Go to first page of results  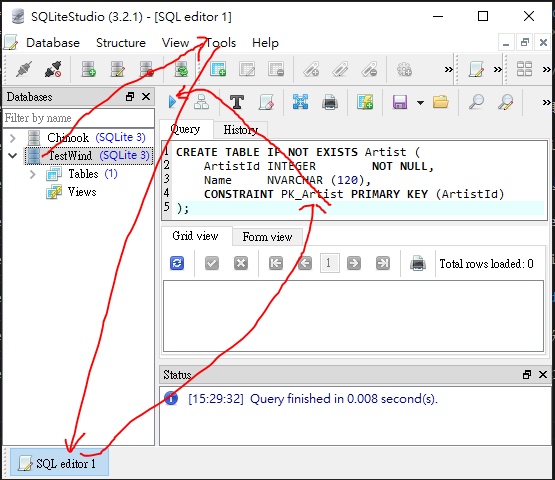point(276,263)
